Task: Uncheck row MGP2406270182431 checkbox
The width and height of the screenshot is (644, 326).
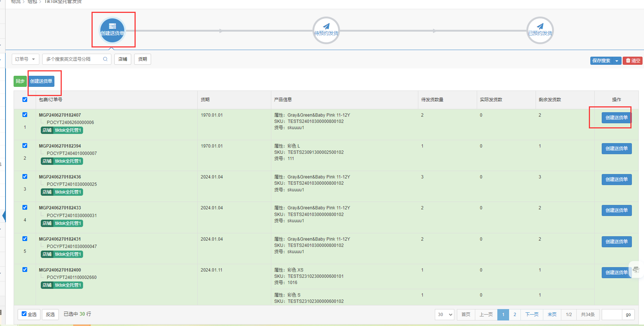Action: pos(25,239)
